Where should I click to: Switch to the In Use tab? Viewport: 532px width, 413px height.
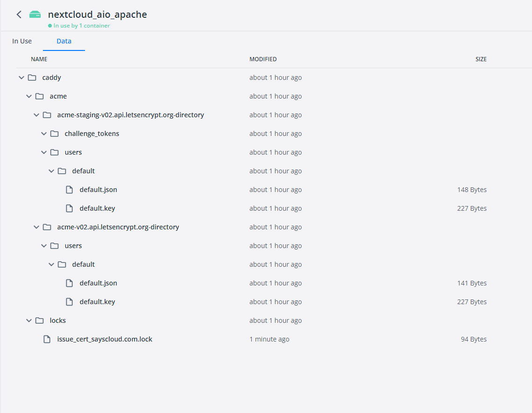(x=22, y=41)
